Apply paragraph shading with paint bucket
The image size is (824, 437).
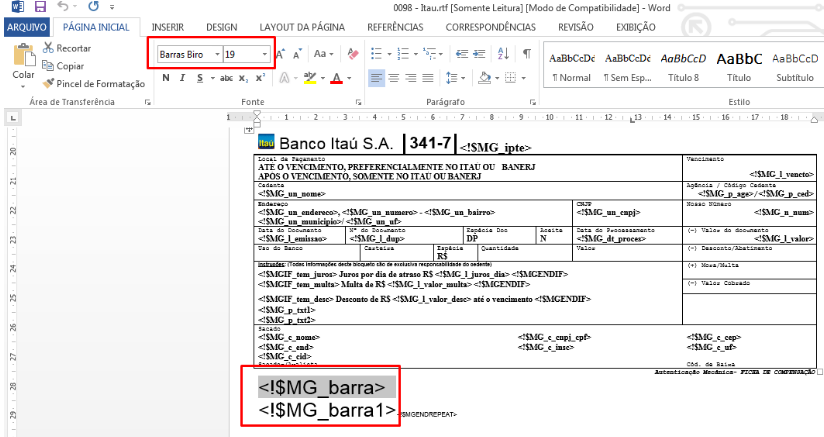[x=485, y=78]
